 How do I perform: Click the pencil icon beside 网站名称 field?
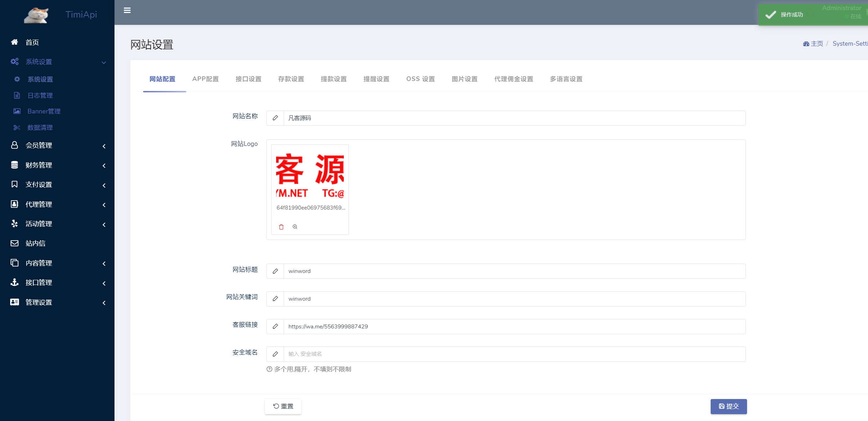point(275,118)
